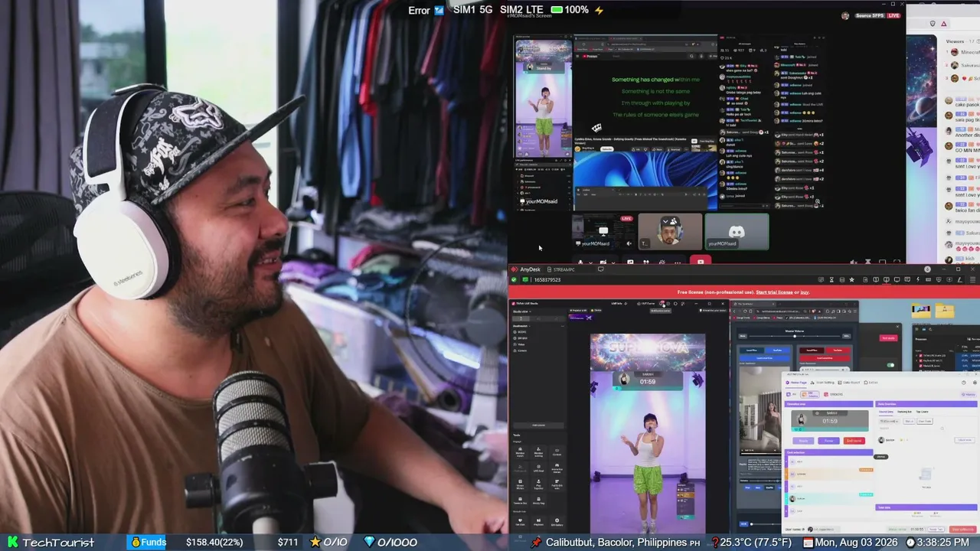
Task: Click the purple Ready button
Action: (x=803, y=441)
